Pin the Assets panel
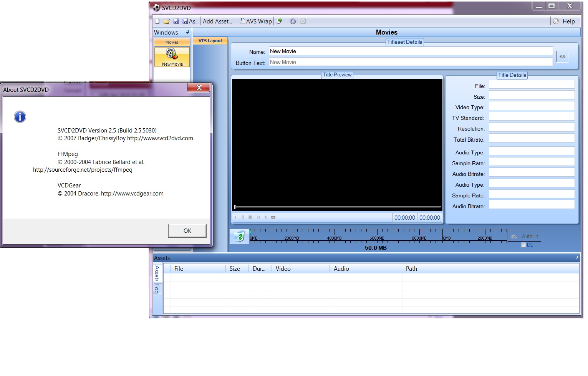Image resolution: width=588 pixels, height=376 pixels. 576,257
